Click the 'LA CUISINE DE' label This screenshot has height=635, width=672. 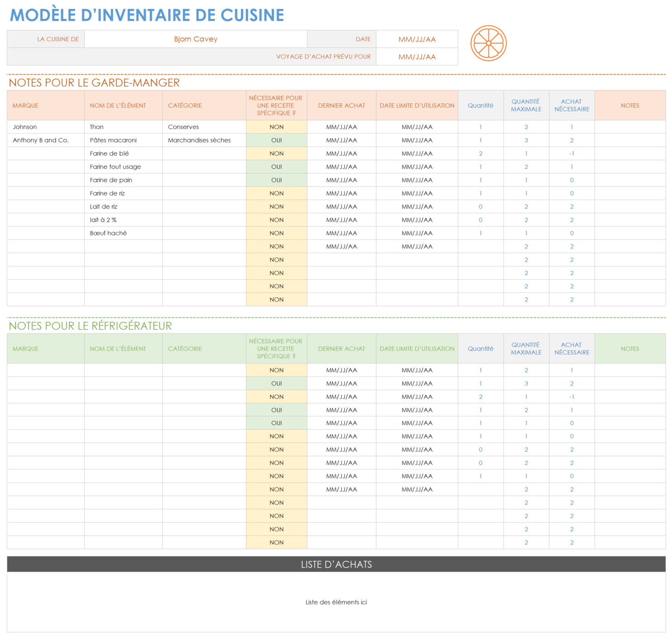pos(58,39)
